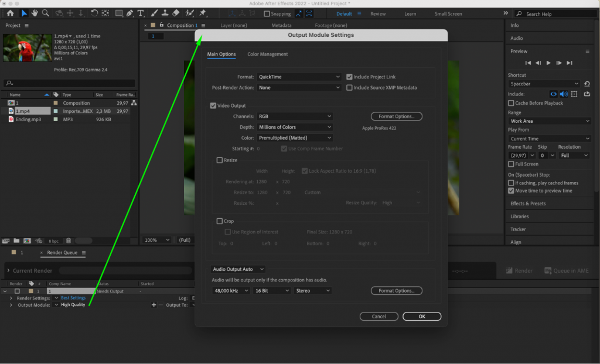The image size is (600, 364).
Task: Expand the Render Settings row
Action: pos(11,297)
